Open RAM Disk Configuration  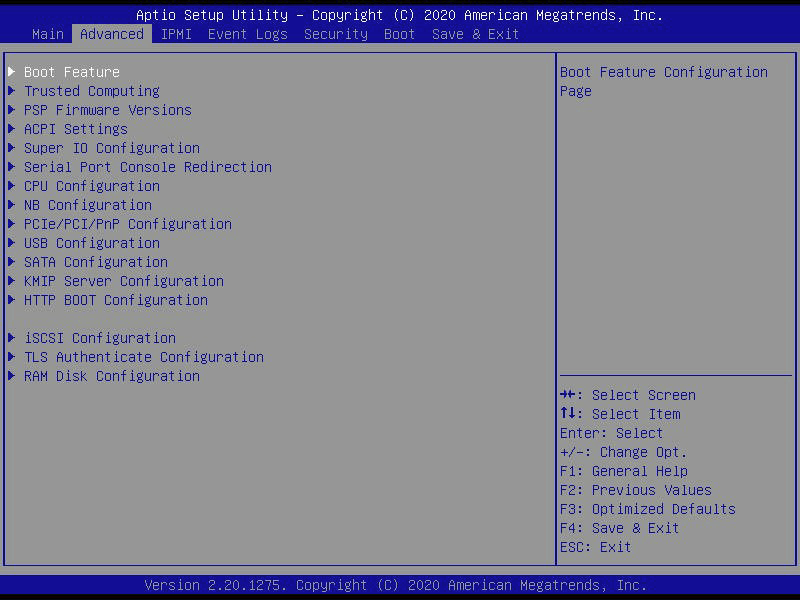112,376
